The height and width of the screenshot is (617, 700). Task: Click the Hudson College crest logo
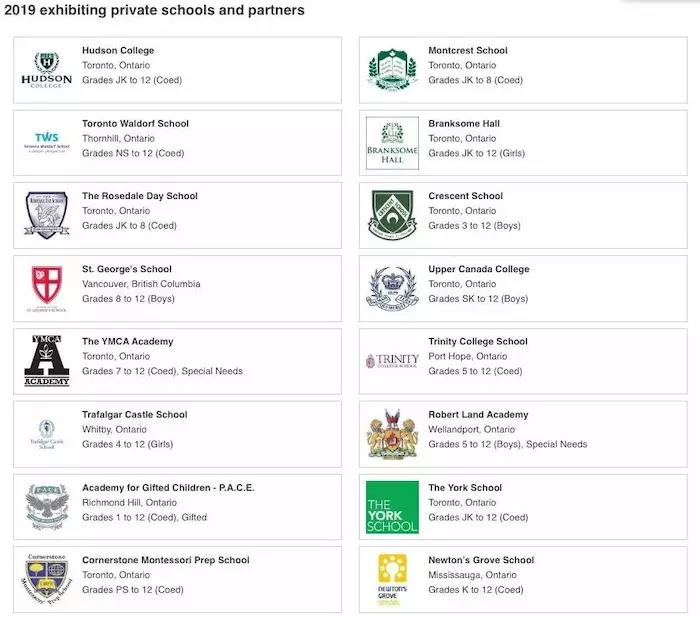pos(46,70)
